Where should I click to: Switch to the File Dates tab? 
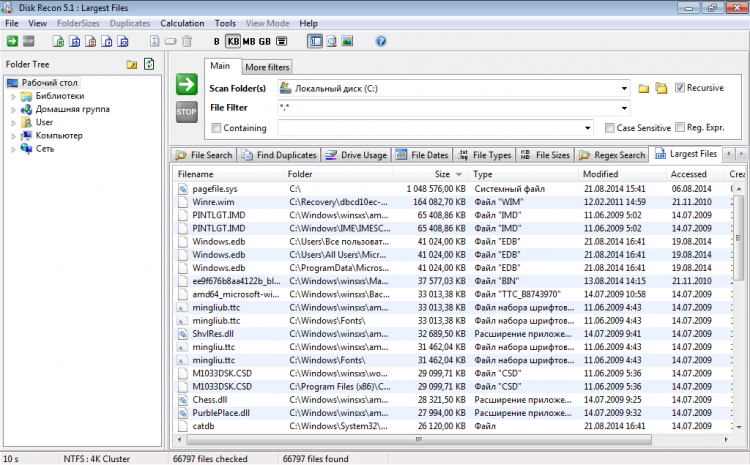pos(422,155)
